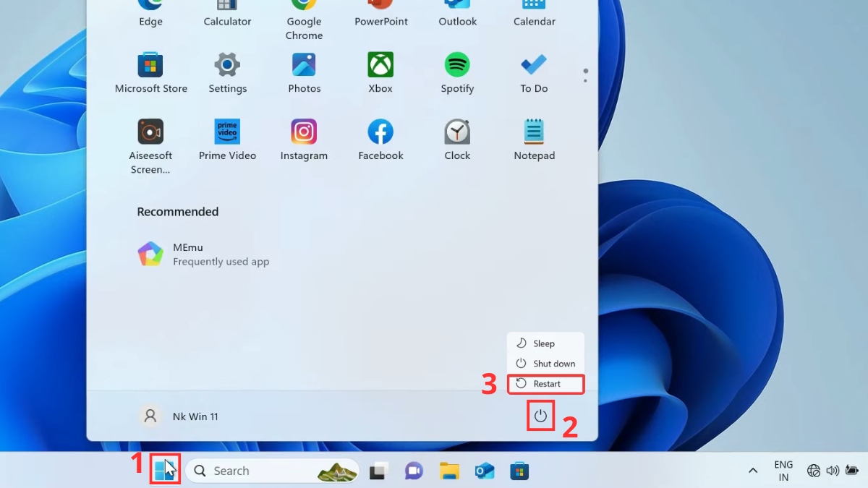Open File Explorer from the taskbar
Viewport: 868px width, 488px height.
[448, 471]
